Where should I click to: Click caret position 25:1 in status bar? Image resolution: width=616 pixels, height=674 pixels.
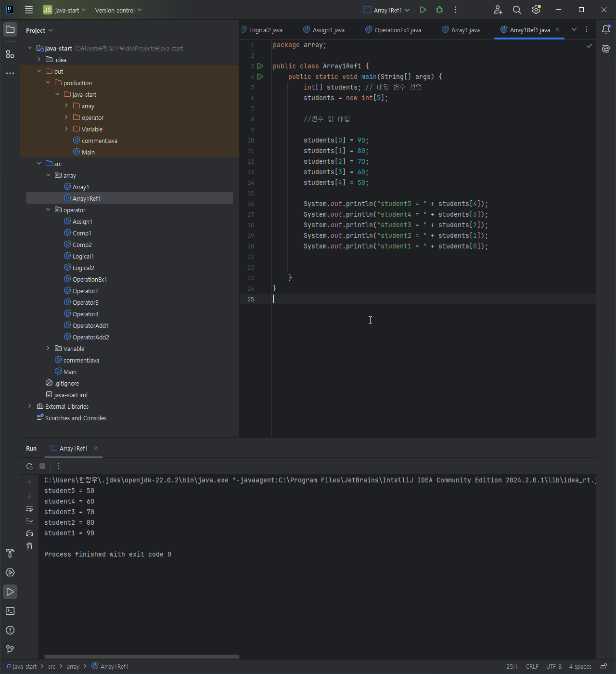tap(512, 667)
